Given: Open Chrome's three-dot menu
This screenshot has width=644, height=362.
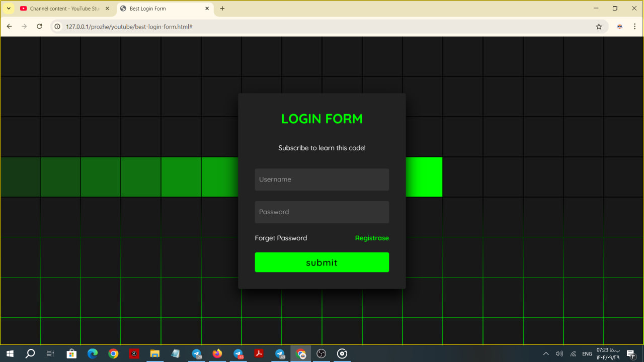Looking at the screenshot, I should 635,26.
